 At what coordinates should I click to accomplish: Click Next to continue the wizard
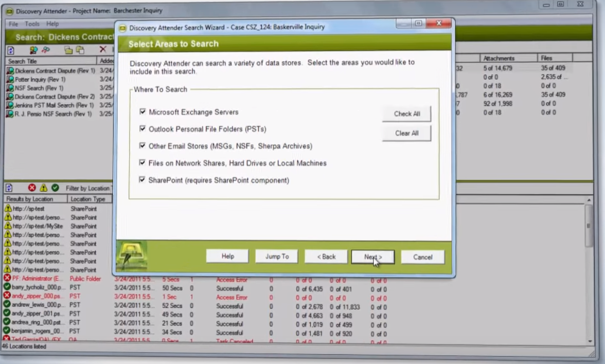pyautogui.click(x=373, y=257)
